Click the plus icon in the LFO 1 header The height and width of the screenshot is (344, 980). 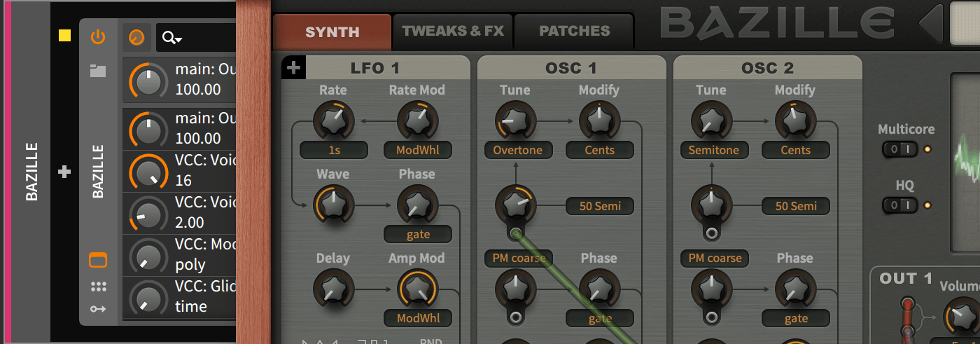(294, 68)
